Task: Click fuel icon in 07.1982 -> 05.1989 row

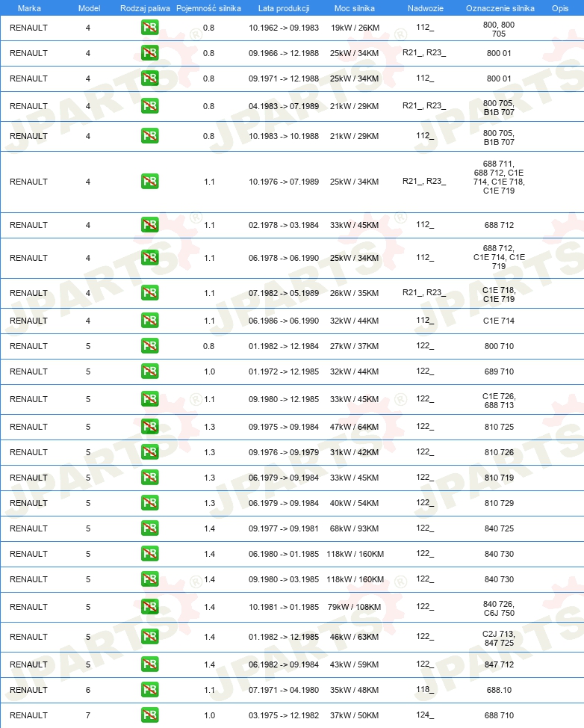Action: coord(150,293)
